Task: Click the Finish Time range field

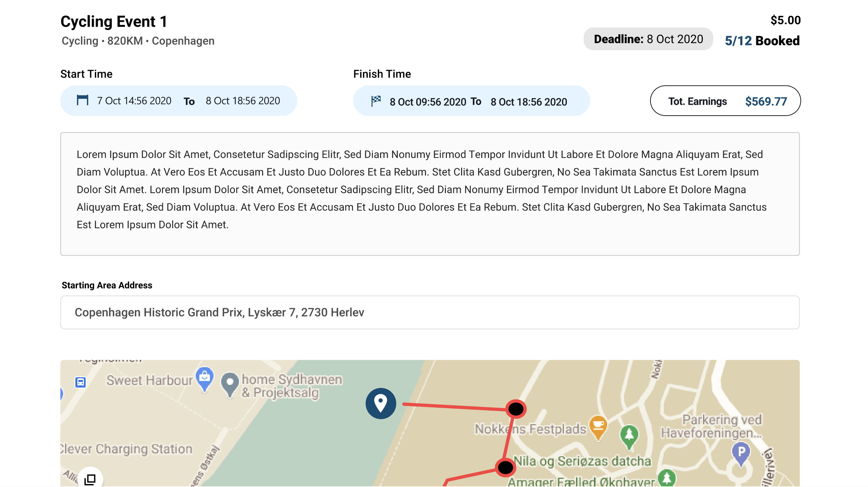Action: pyautogui.click(x=471, y=101)
